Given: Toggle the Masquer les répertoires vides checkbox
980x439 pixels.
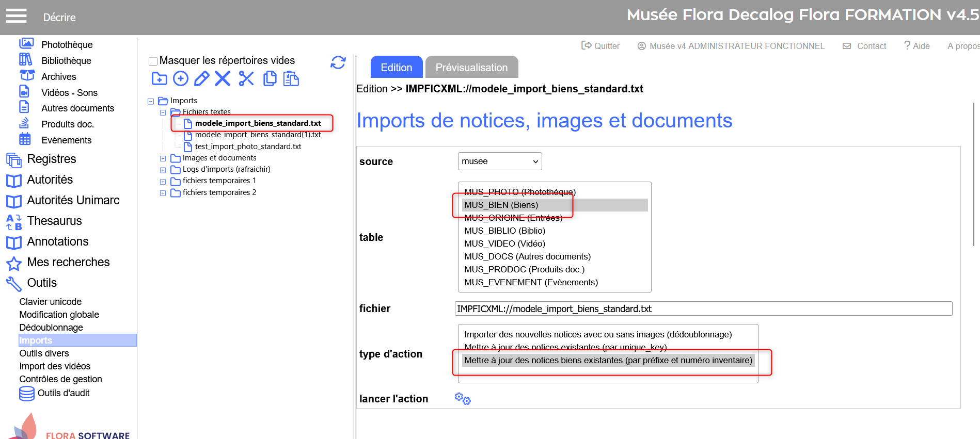Looking at the screenshot, I should [x=153, y=61].
